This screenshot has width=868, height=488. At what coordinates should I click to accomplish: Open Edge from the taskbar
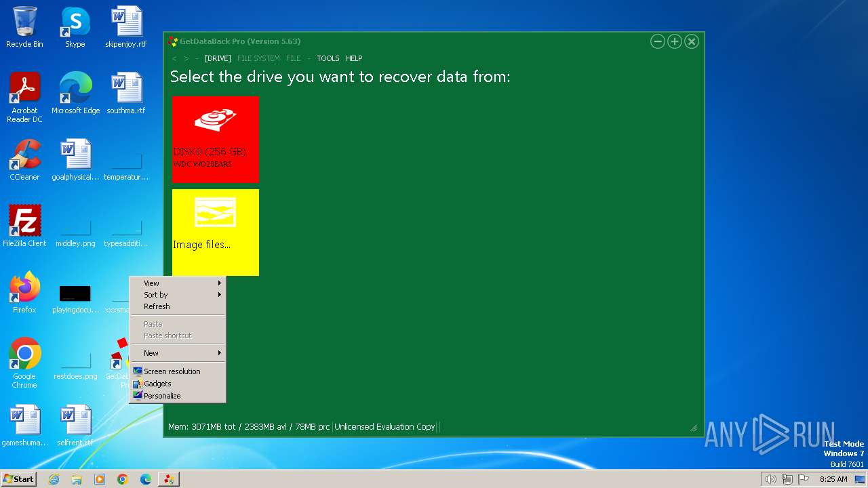pos(146,479)
